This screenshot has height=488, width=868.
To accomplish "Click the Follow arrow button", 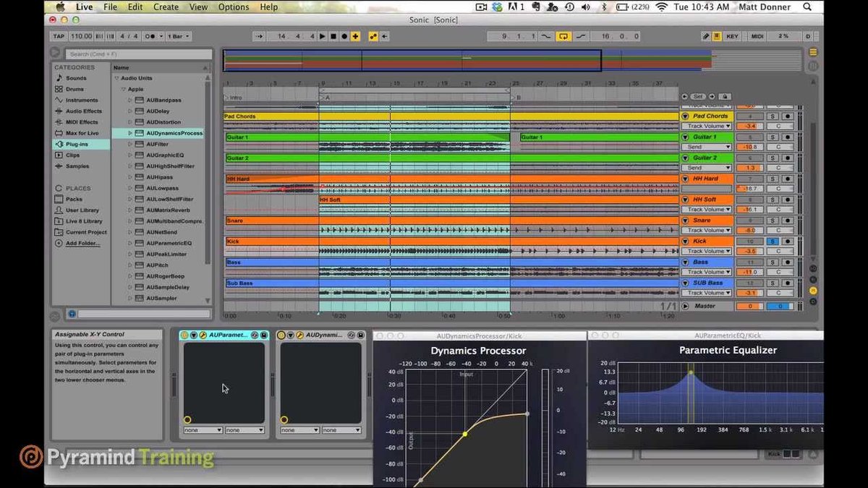I will (x=259, y=36).
